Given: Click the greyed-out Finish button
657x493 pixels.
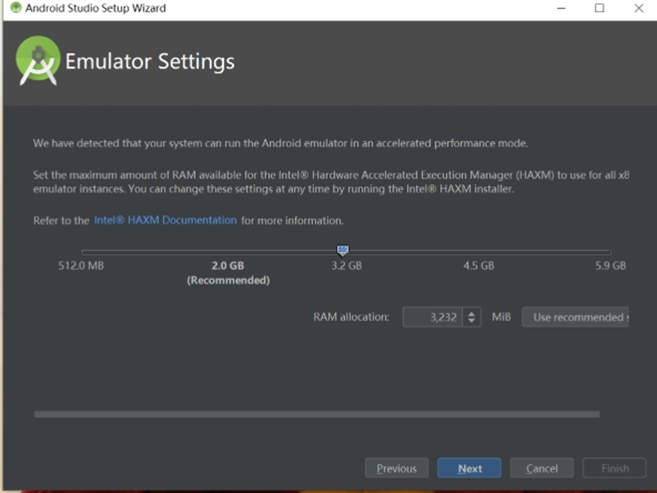Looking at the screenshot, I should (614, 468).
